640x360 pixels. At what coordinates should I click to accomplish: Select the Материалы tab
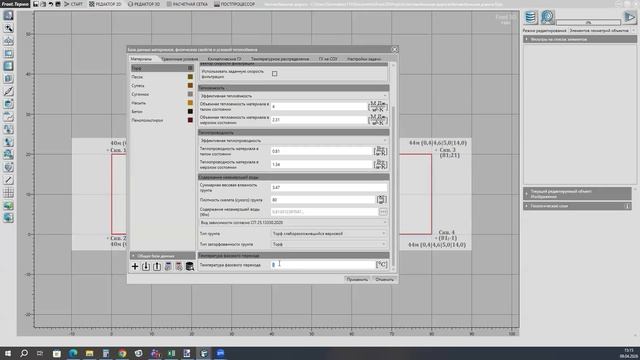pos(141,59)
